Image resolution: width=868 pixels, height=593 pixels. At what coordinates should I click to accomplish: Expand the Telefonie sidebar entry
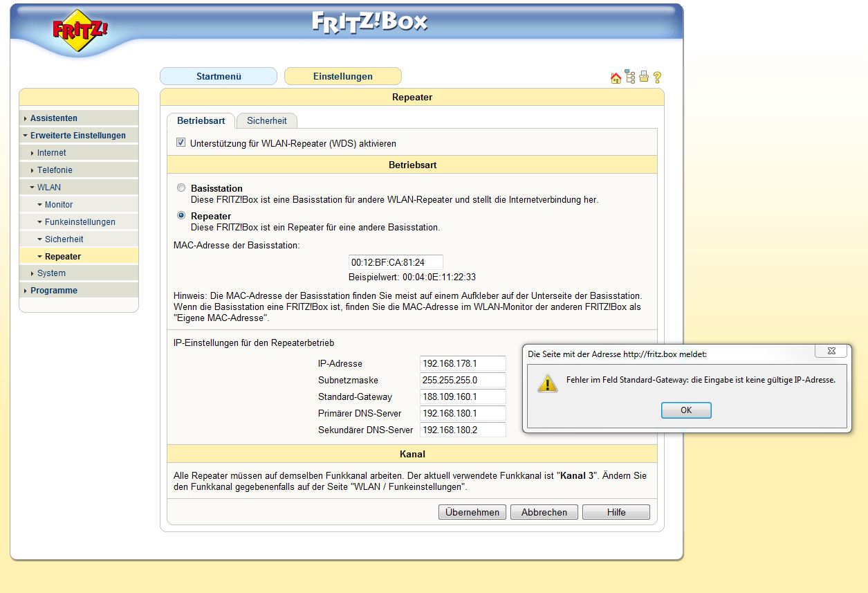(55, 170)
